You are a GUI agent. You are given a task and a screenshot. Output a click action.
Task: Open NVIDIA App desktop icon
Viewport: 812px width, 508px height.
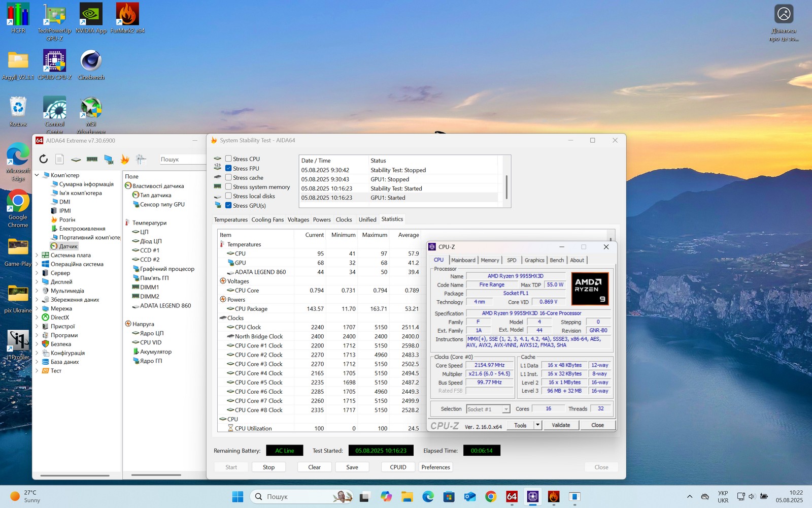tap(91, 18)
